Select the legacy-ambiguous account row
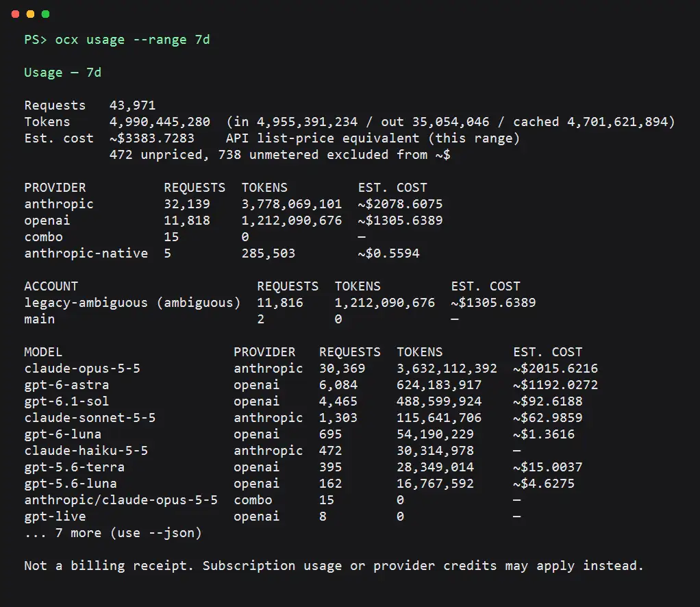 280,303
